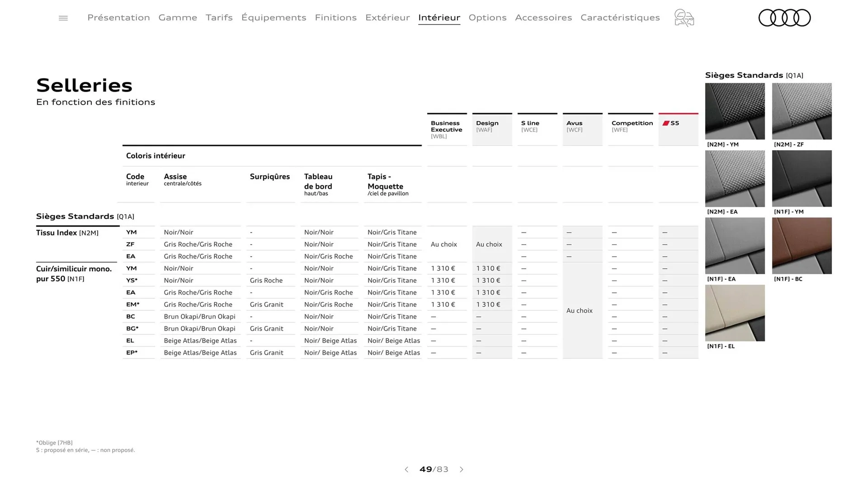The width and height of the screenshot is (868, 488).
Task: Click the S line [WCE] column header
Action: click(538, 129)
